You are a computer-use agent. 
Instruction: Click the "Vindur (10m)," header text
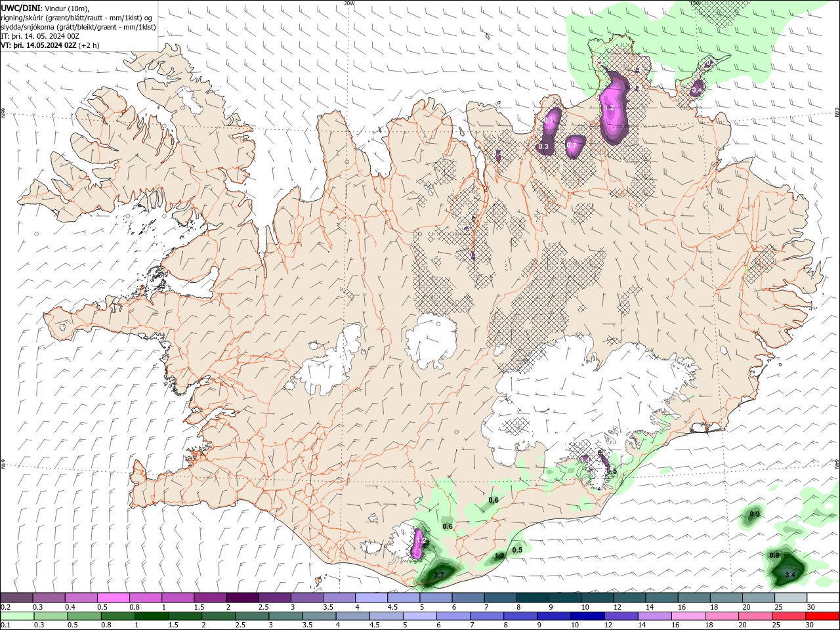click(x=66, y=9)
